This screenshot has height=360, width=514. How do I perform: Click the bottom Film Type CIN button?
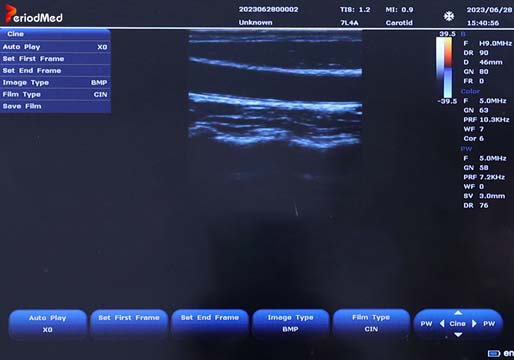(371, 323)
